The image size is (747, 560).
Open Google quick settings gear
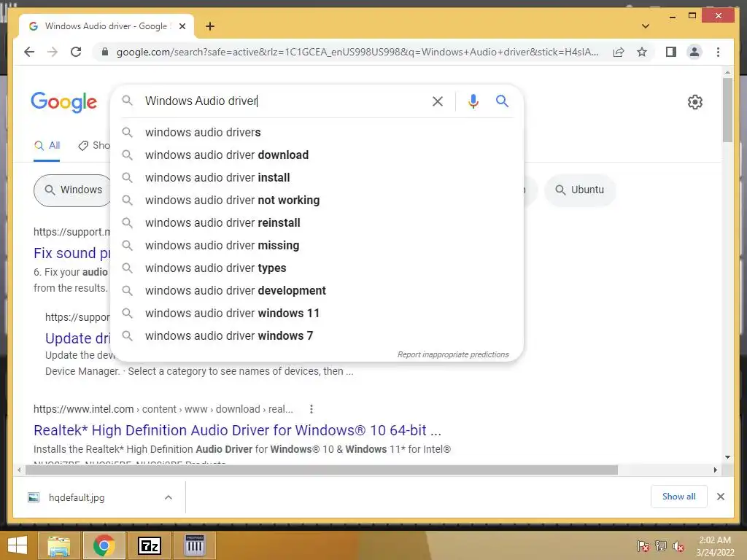click(695, 101)
